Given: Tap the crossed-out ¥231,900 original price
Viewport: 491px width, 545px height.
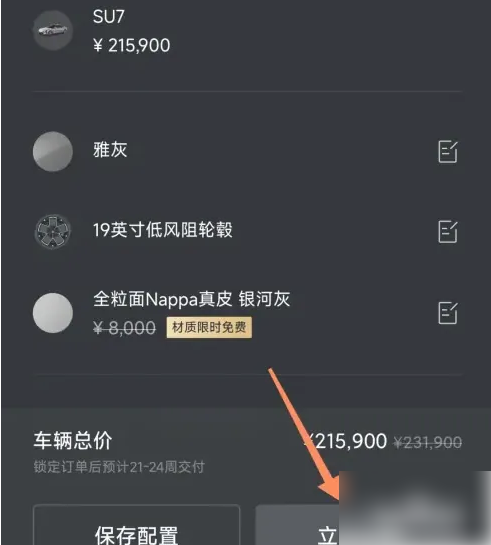Looking at the screenshot, I should tap(427, 442).
